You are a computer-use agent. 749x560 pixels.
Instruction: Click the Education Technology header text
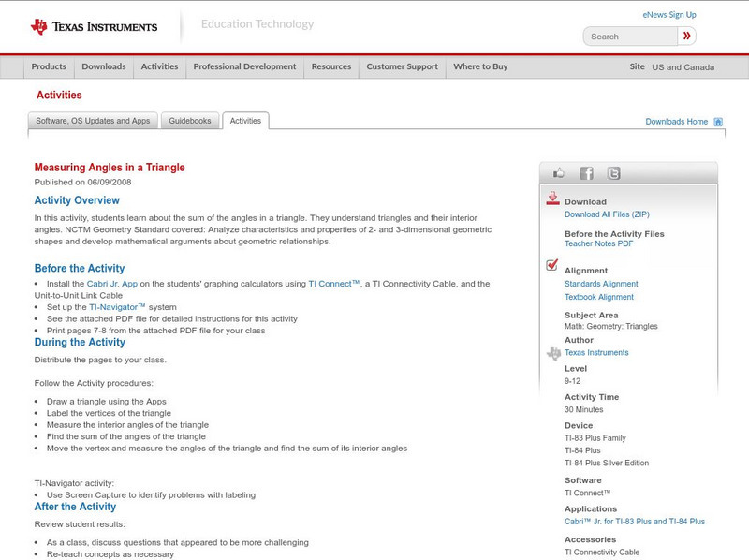(x=257, y=24)
